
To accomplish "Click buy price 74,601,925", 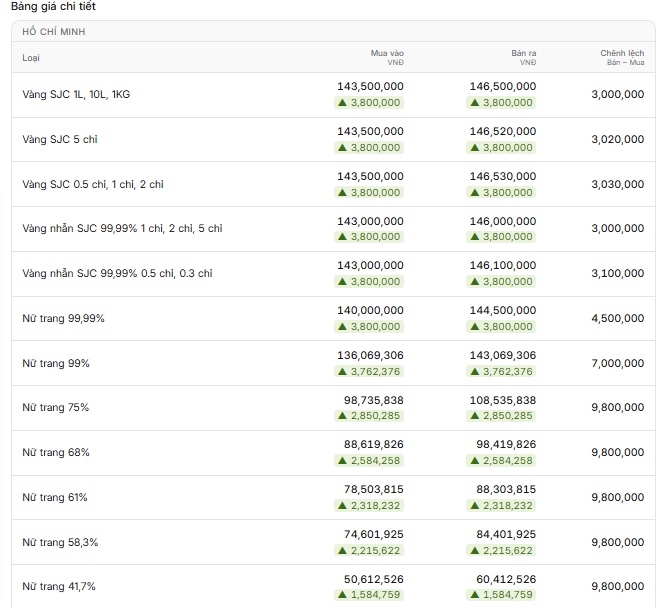I will point(373,535).
